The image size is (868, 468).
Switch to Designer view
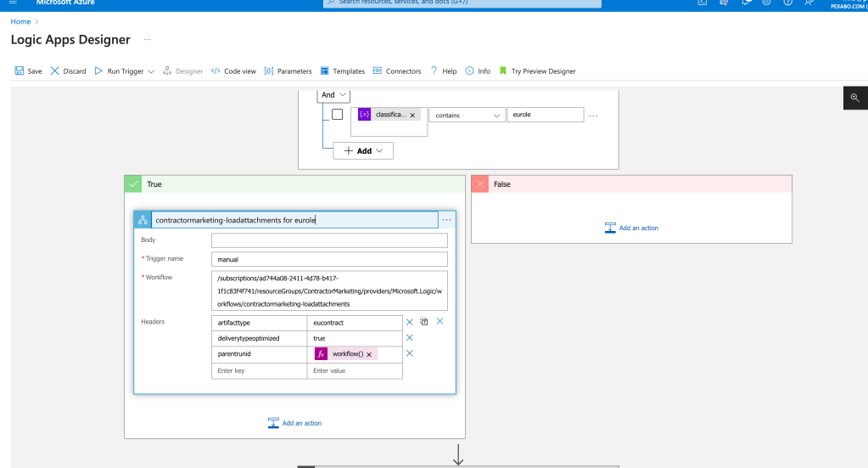coord(182,70)
